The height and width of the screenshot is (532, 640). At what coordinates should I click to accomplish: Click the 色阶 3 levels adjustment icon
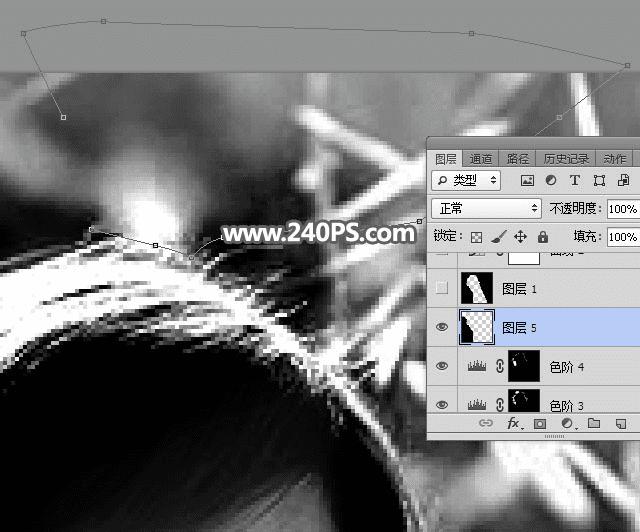click(x=477, y=404)
